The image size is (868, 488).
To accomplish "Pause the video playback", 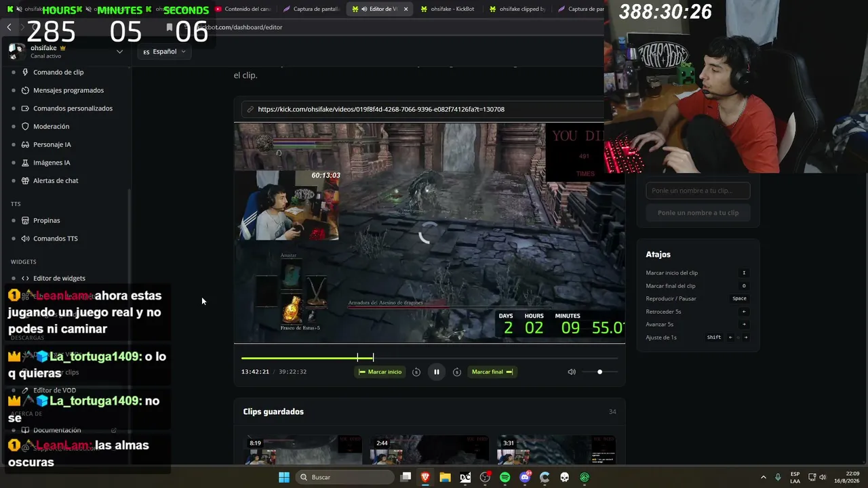I will (x=437, y=371).
